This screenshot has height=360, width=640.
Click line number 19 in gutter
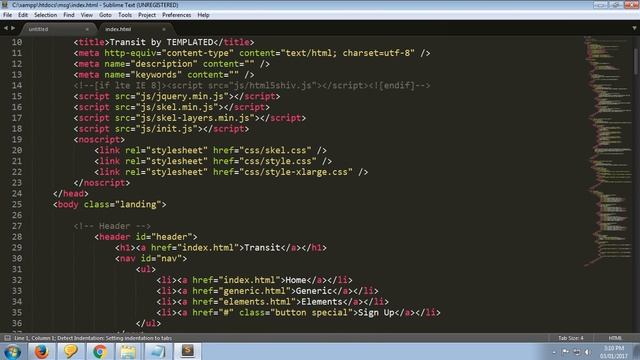17,140
